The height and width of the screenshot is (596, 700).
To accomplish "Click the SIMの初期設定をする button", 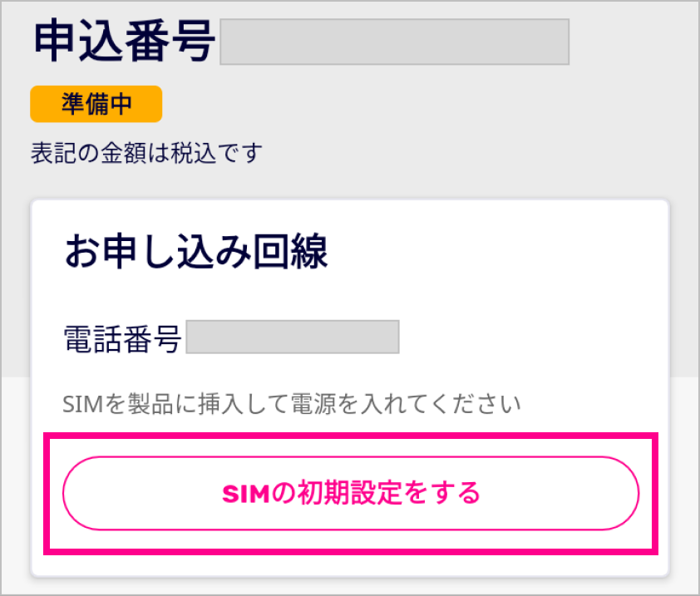I will click(351, 493).
